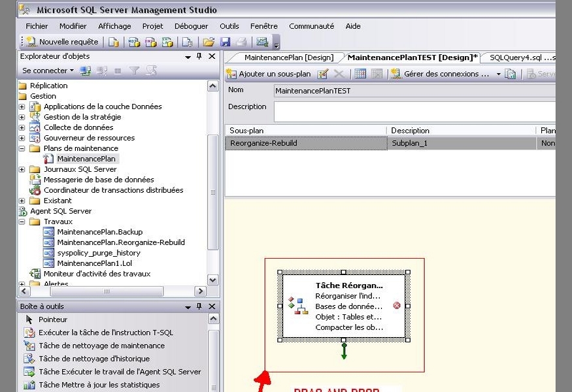Click the save floppy disk icon
Viewport: 572px width, 392px height.
point(225,42)
